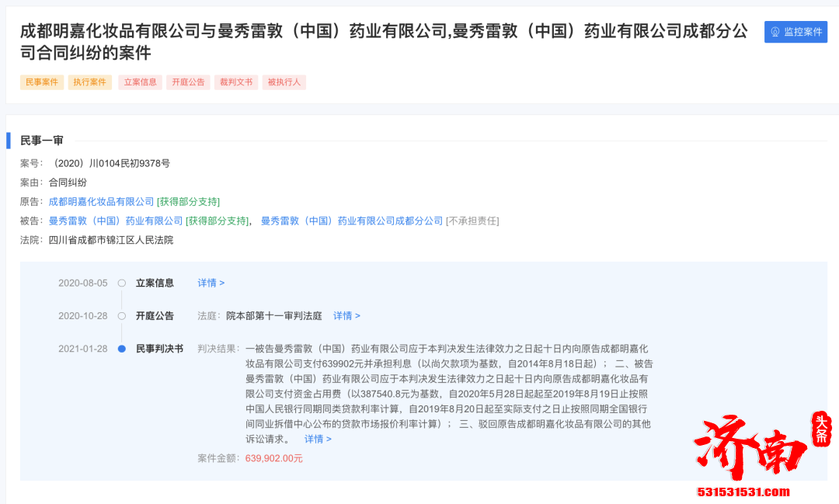Open the 立案信息 tag

coord(140,82)
